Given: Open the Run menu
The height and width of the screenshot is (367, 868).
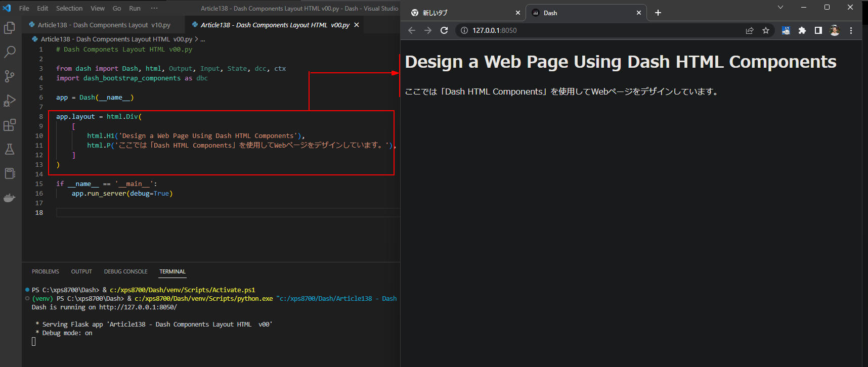Looking at the screenshot, I should 135,8.
